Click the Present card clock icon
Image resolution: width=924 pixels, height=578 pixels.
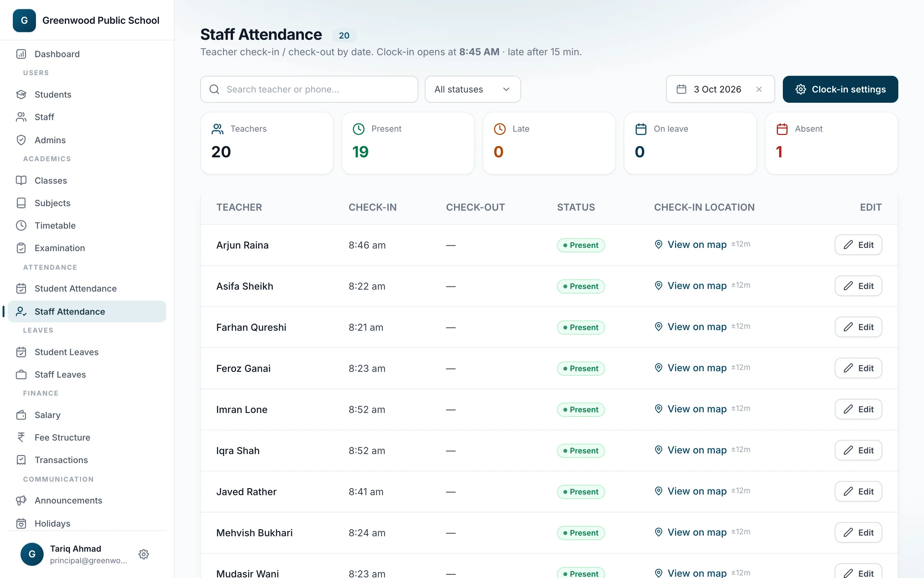(358, 129)
